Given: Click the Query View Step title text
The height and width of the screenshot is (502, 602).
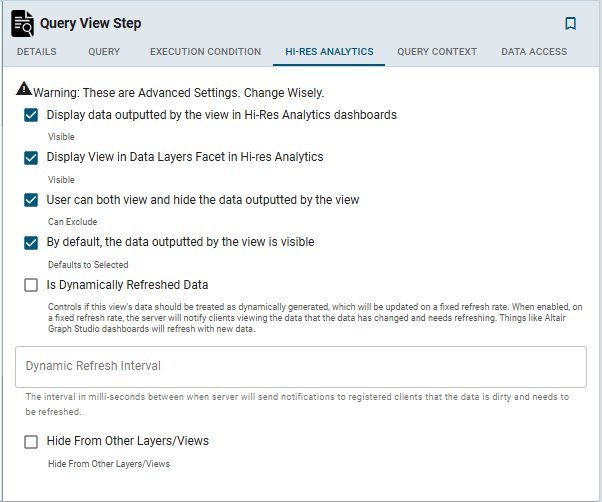Looking at the screenshot, I should click(91, 23).
